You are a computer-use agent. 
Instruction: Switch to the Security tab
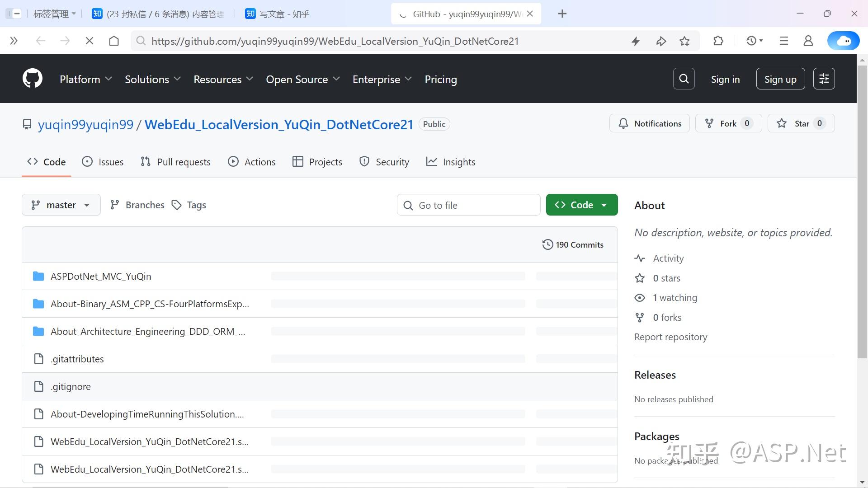click(384, 161)
